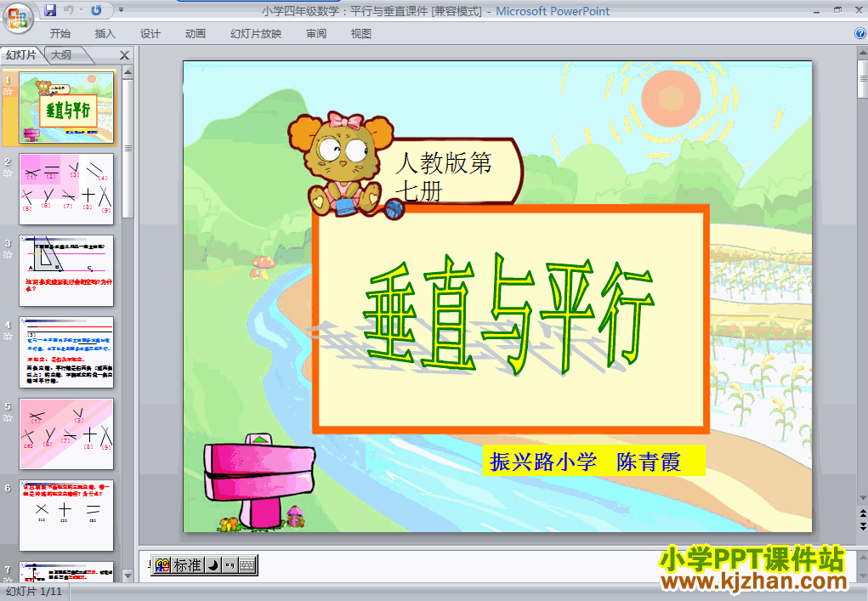Open the Undo history dropdown arrow
The height and width of the screenshot is (601, 868).
click(x=81, y=10)
